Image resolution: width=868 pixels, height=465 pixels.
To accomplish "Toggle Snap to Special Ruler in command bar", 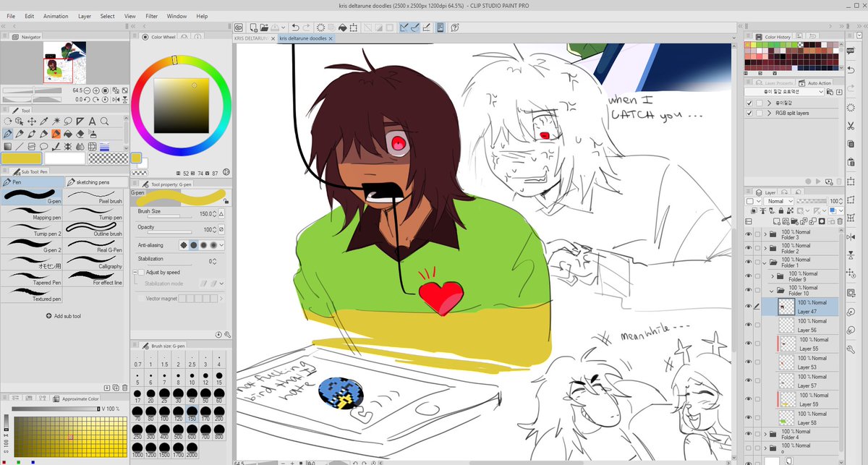I will (415, 27).
